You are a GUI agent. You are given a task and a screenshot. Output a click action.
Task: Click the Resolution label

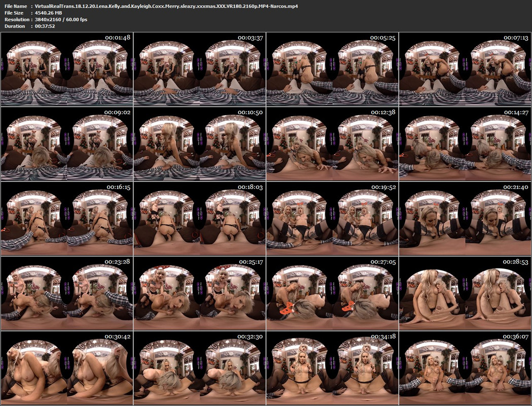point(17,19)
